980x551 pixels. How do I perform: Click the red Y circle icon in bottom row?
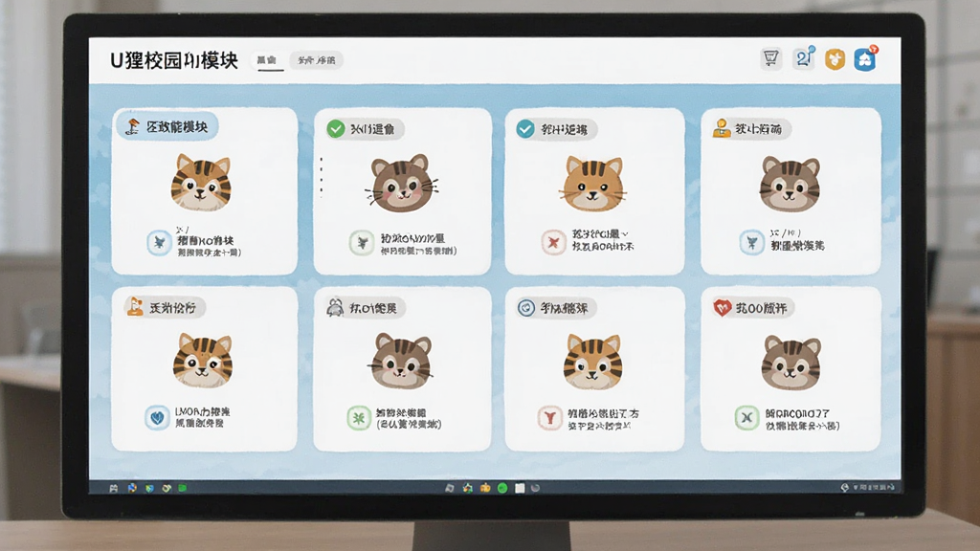(x=550, y=418)
